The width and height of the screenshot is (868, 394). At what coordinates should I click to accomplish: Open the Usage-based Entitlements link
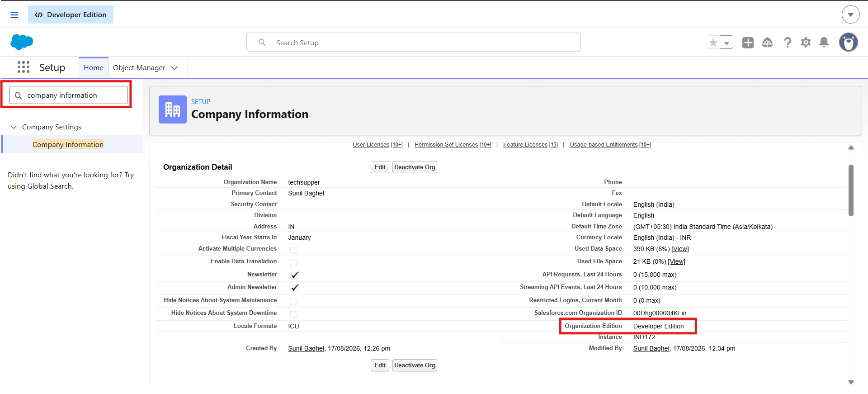610,145
